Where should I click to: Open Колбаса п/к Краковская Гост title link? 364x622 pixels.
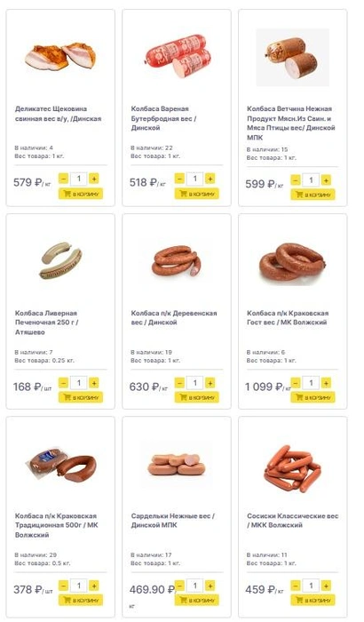(288, 318)
